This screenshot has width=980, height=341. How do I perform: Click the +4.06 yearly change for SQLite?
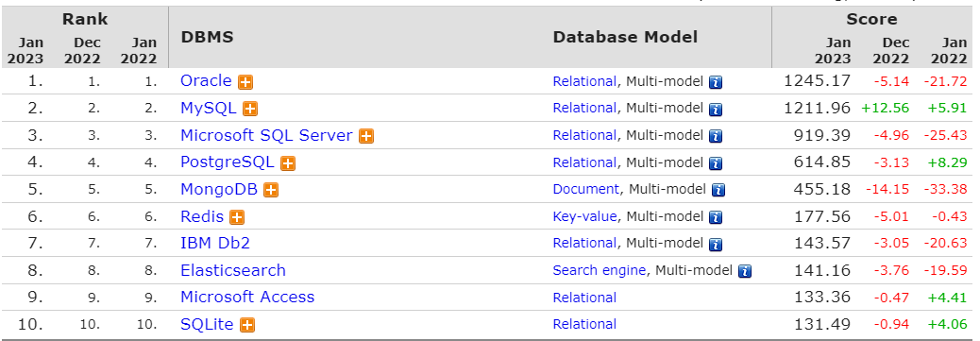(948, 324)
